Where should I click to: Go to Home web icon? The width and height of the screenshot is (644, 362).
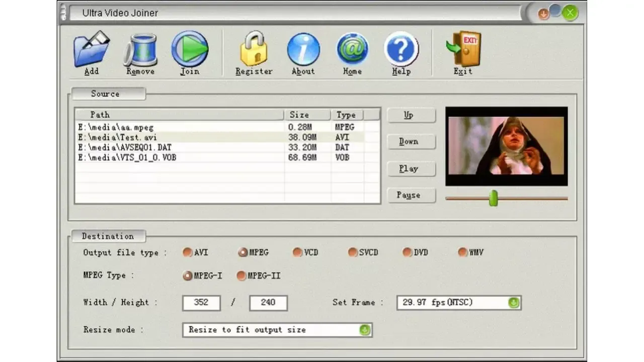(x=352, y=49)
